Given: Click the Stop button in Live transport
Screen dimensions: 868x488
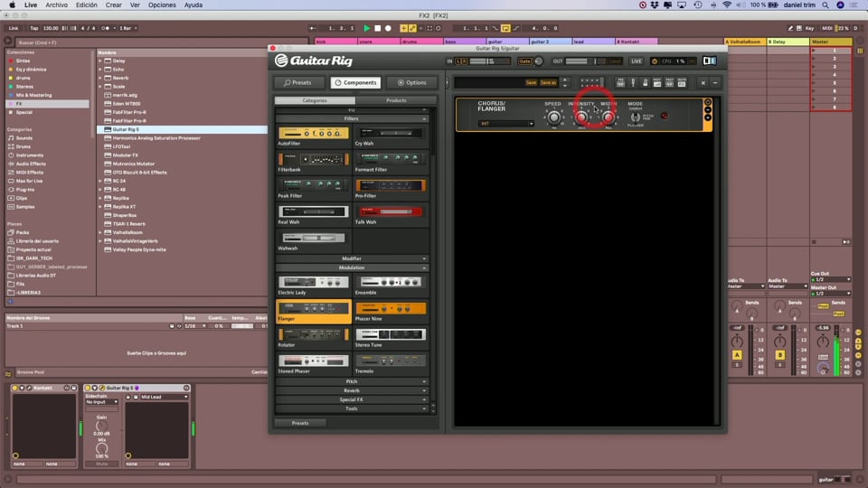Looking at the screenshot, I should pyautogui.click(x=378, y=28).
